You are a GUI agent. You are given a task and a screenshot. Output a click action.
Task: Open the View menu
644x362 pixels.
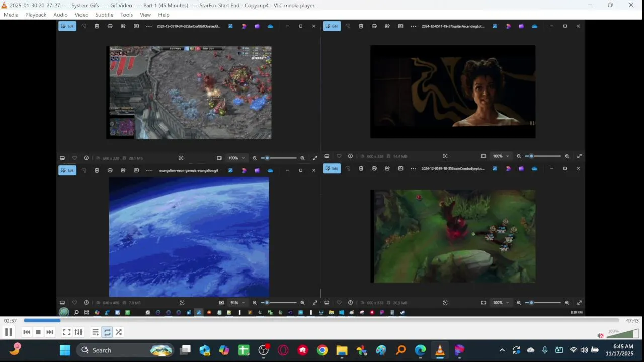click(145, 15)
